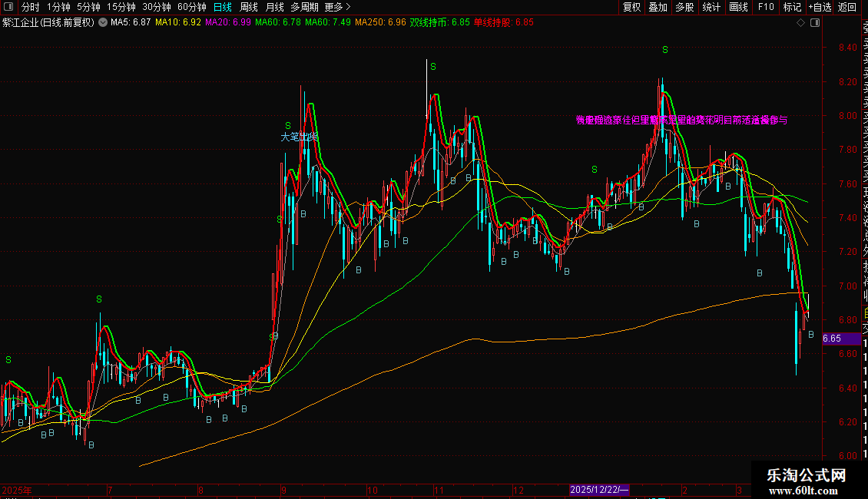Click the 2025/12/22 date marker on timeline
Viewport: 868px width, 499px height.
[599, 490]
